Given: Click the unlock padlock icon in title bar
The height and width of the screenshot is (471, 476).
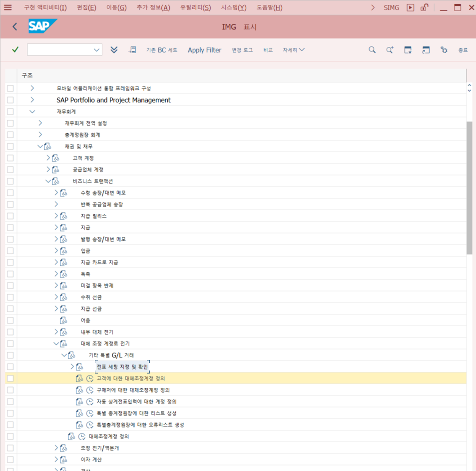Looking at the screenshot, I should pos(425,7).
